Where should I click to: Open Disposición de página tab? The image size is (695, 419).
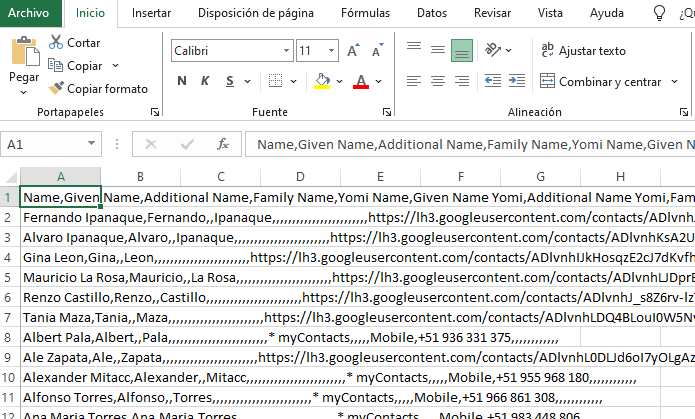pyautogui.click(x=256, y=13)
